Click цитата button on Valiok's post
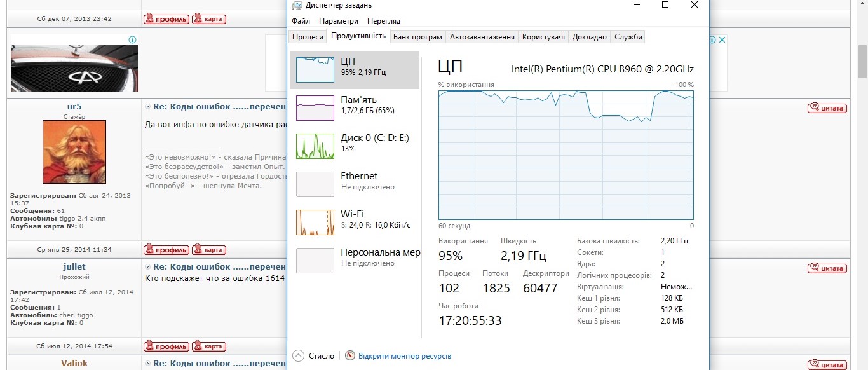The image size is (868, 370). point(827,365)
